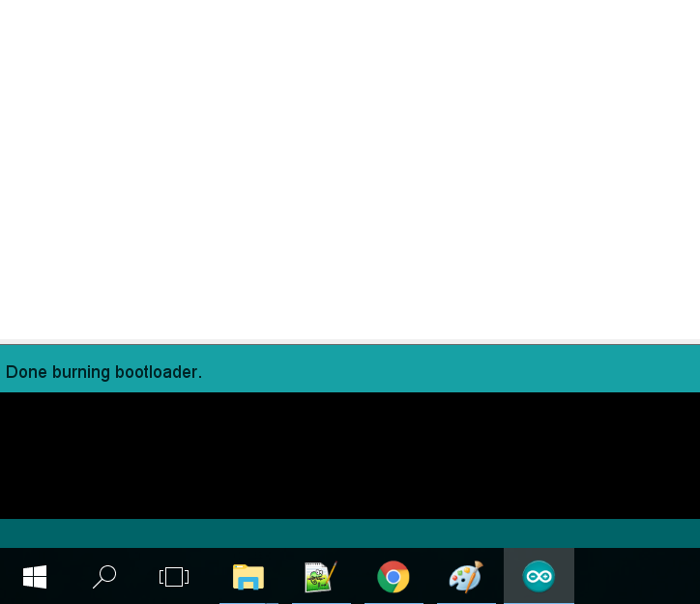Click inside the black console output area
The image size is (700, 604).
[x=350, y=455]
